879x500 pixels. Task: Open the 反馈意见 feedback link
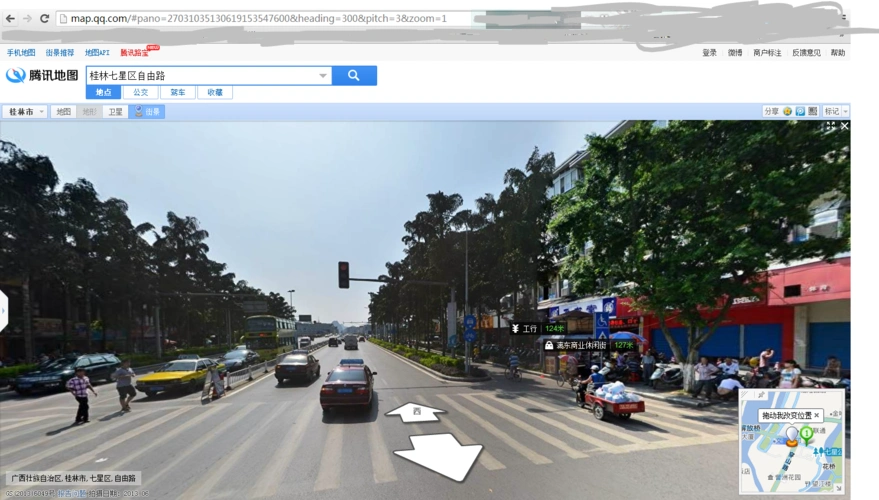(x=806, y=53)
